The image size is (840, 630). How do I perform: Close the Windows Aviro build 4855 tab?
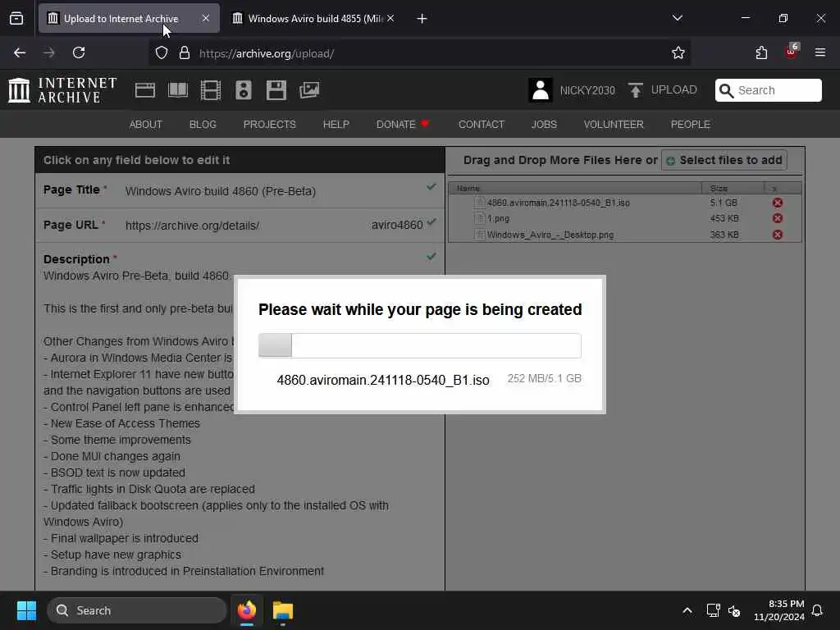391,18
